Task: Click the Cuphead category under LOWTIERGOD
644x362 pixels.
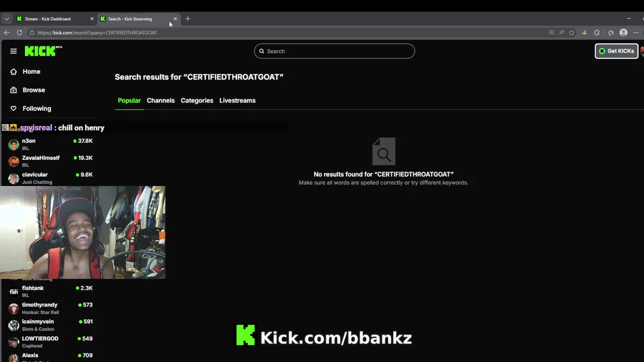Action: tap(32, 346)
